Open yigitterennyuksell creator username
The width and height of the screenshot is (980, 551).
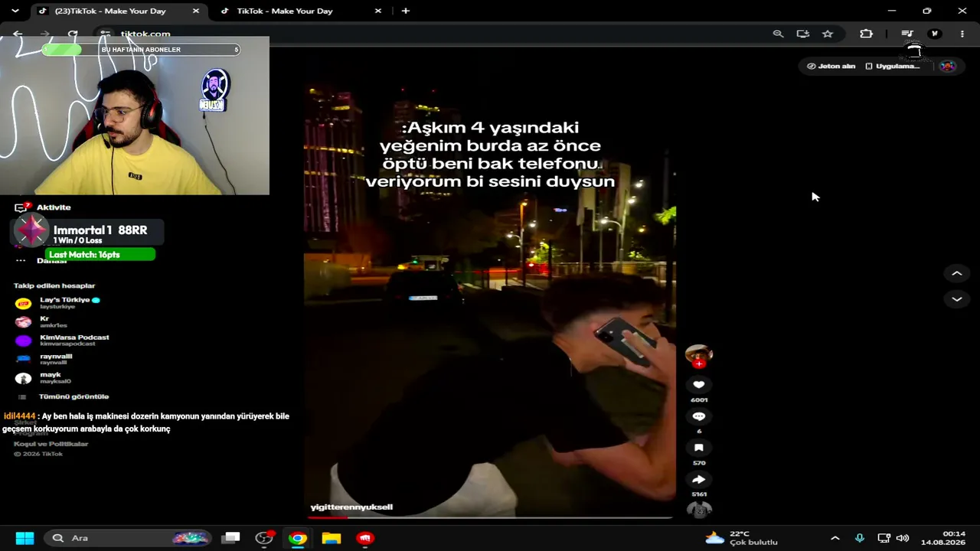pos(351,507)
